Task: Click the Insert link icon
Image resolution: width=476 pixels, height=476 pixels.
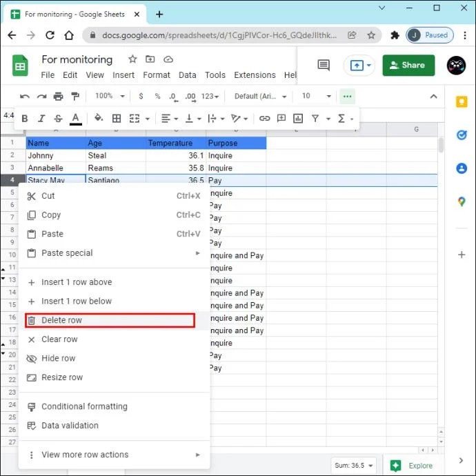Action: (264, 119)
